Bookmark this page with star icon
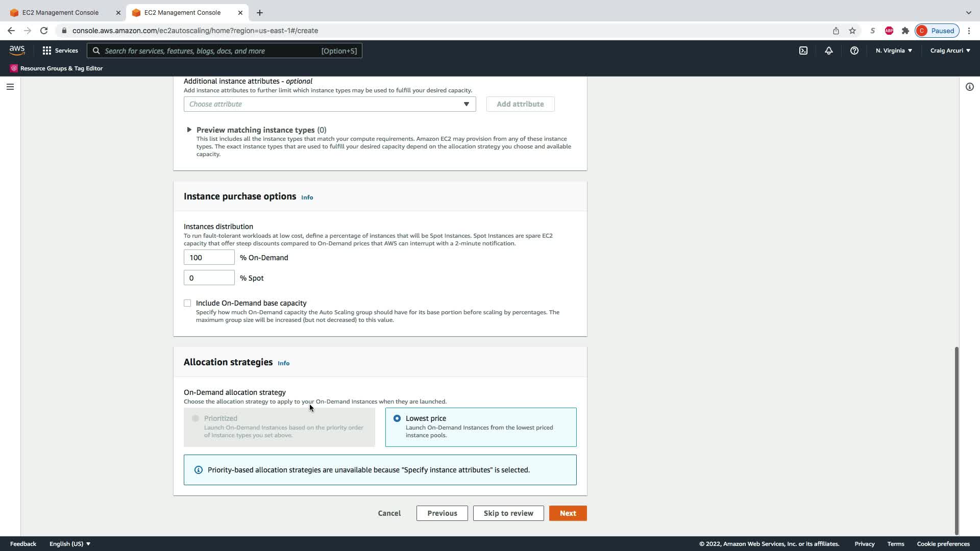Screen dimensions: 980x551 pos(852,31)
